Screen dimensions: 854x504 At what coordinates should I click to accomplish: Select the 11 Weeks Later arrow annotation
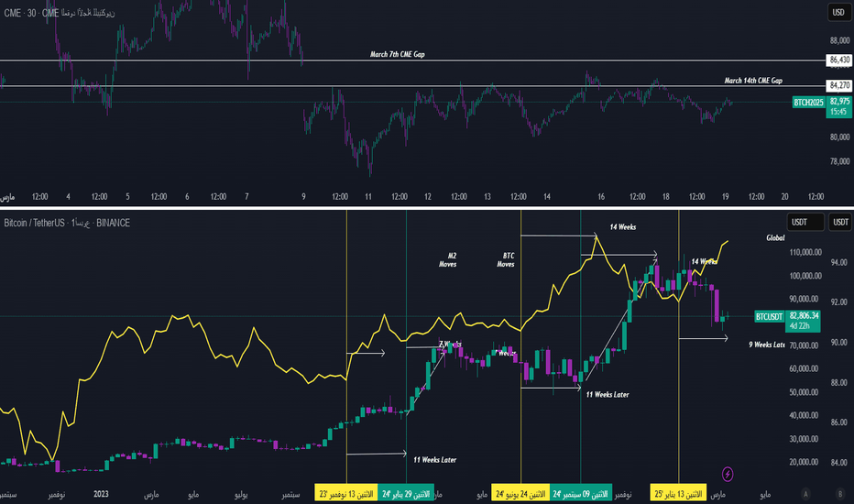[x=433, y=459]
